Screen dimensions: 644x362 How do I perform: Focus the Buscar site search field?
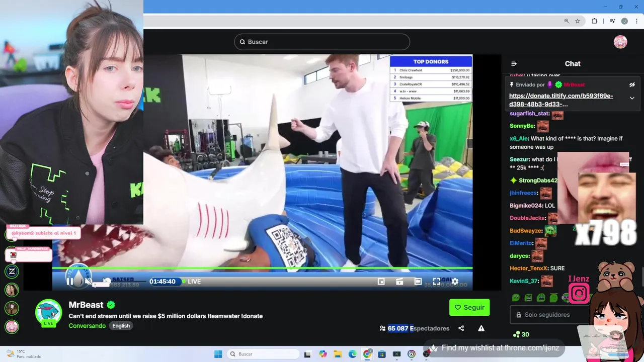coord(322,42)
